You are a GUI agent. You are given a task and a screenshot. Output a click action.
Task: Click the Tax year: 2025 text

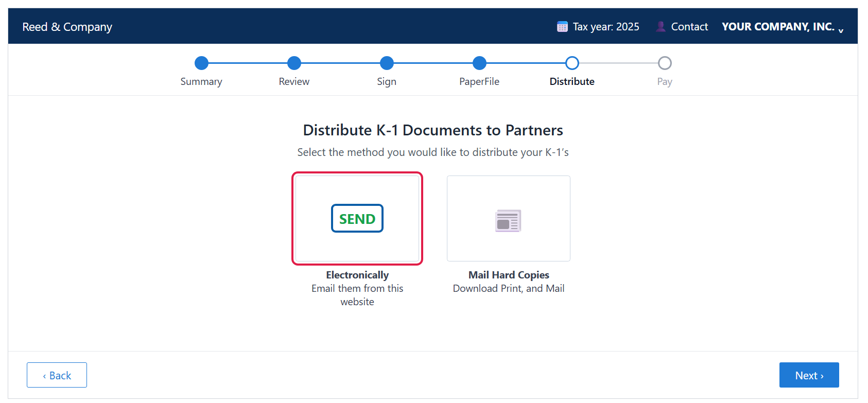coord(606,27)
